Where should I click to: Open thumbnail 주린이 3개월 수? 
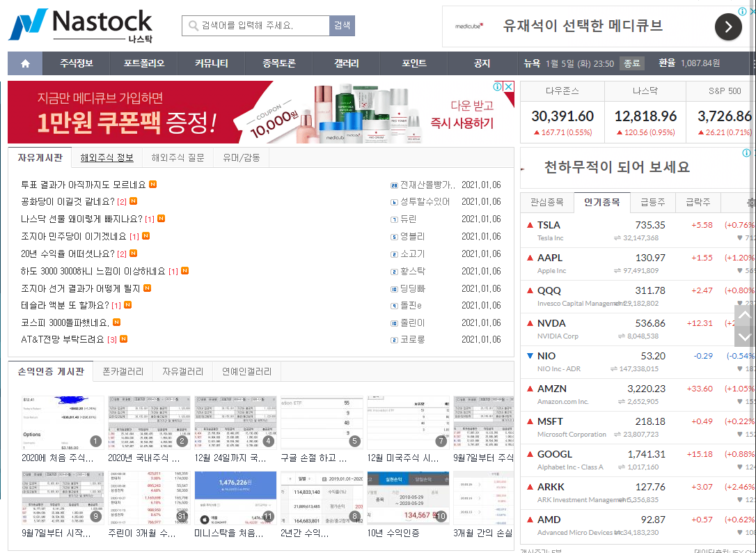[149, 499]
